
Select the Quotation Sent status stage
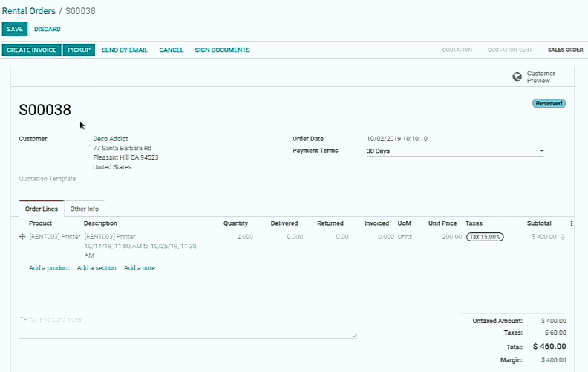509,50
